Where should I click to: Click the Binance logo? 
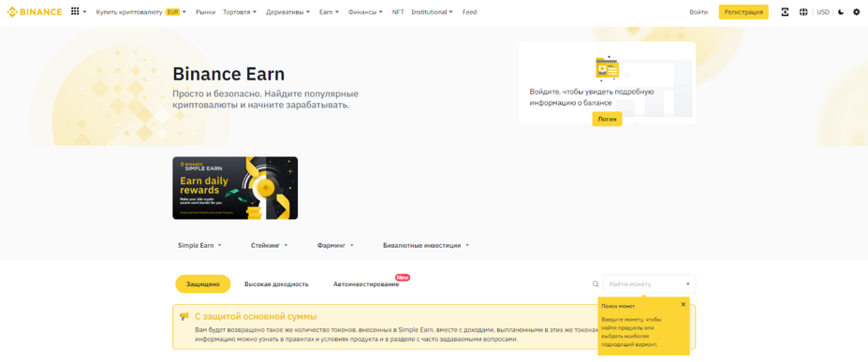click(x=35, y=11)
